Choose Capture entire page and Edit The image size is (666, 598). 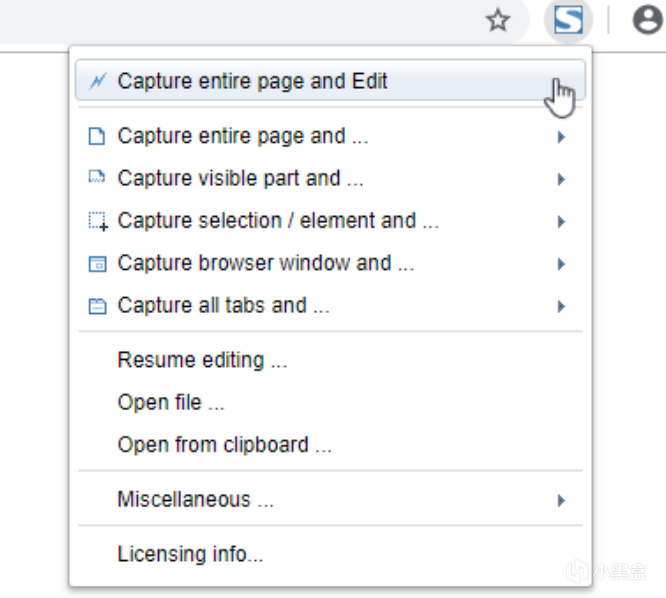point(252,82)
